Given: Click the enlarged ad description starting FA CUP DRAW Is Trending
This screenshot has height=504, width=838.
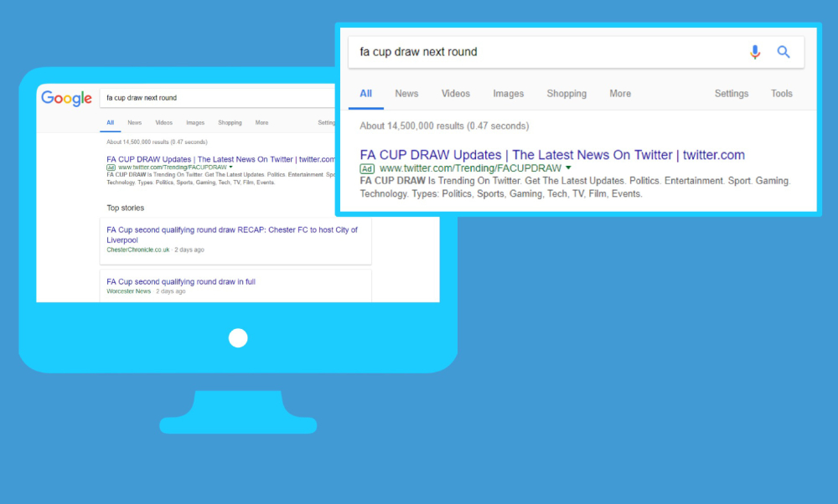Looking at the screenshot, I should coord(575,188).
